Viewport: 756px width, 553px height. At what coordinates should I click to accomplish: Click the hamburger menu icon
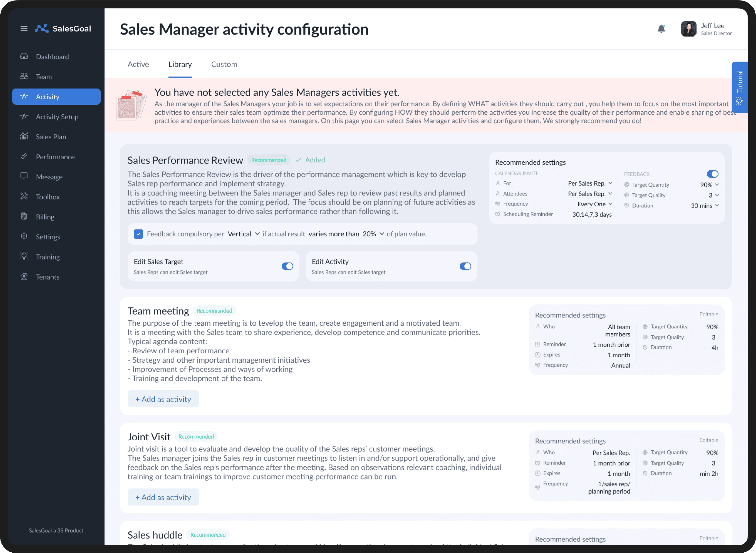pos(24,28)
